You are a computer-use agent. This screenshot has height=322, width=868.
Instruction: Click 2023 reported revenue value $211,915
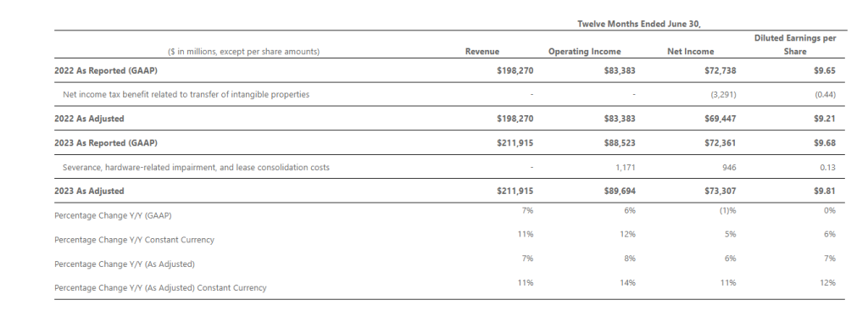coord(515,142)
